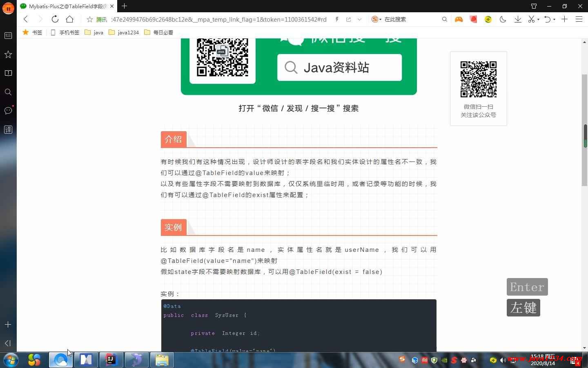Open IntelliJ IDEA from taskbar

click(x=111, y=360)
